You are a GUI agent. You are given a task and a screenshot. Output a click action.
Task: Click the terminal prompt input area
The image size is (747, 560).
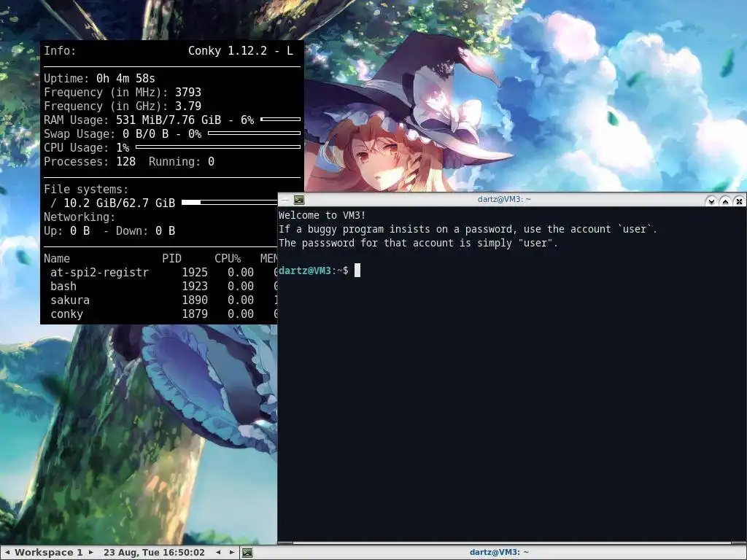tap(357, 271)
